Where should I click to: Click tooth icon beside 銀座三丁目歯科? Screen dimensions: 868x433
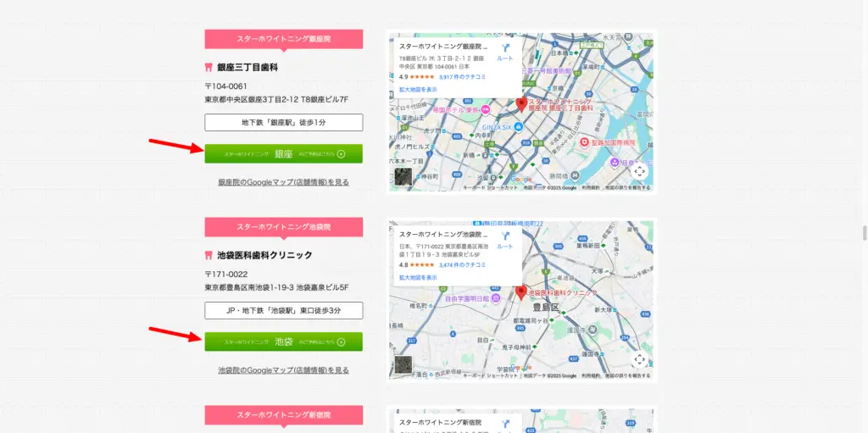tap(209, 68)
